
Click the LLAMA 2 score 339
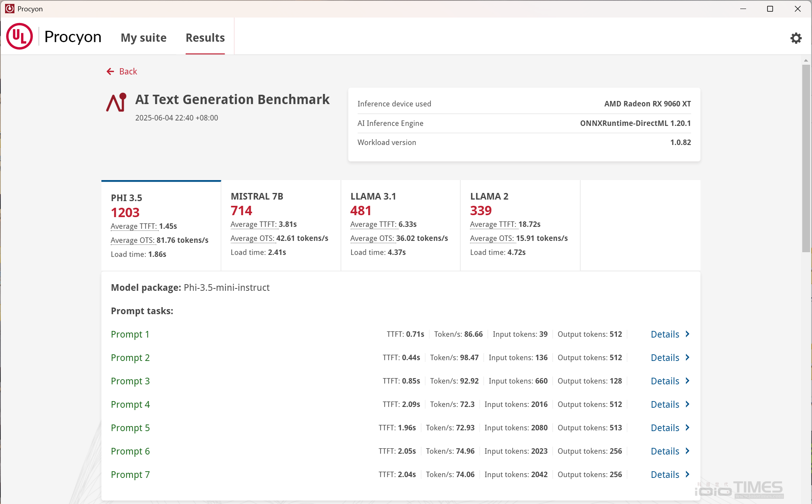coord(481,210)
